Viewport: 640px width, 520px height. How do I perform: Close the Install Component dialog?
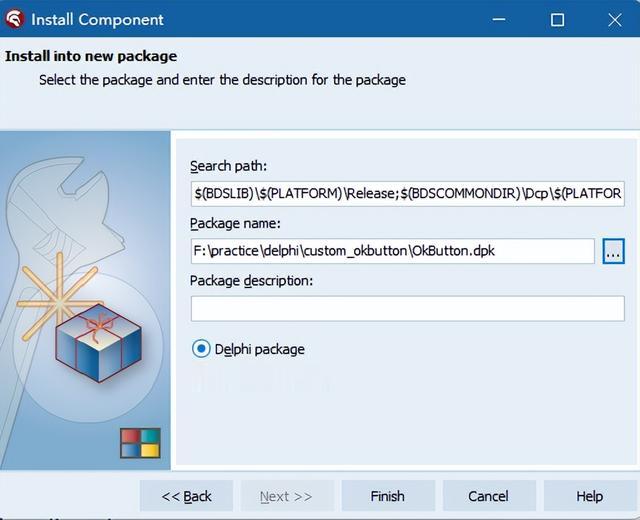pos(615,19)
